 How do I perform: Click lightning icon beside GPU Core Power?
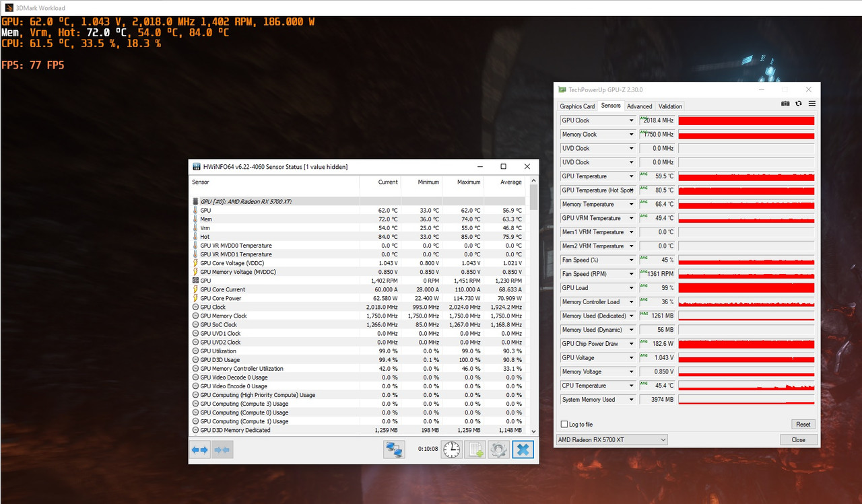[195, 298]
